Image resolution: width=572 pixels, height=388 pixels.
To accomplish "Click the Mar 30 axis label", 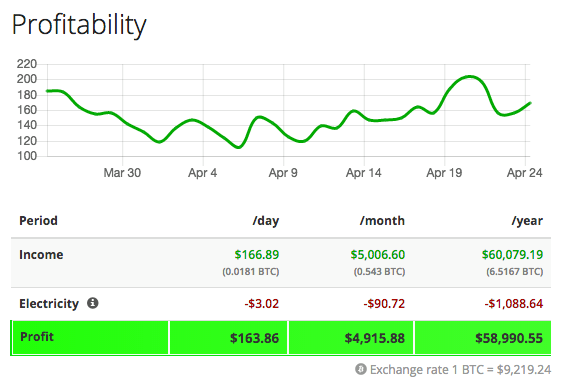I will (x=122, y=172).
